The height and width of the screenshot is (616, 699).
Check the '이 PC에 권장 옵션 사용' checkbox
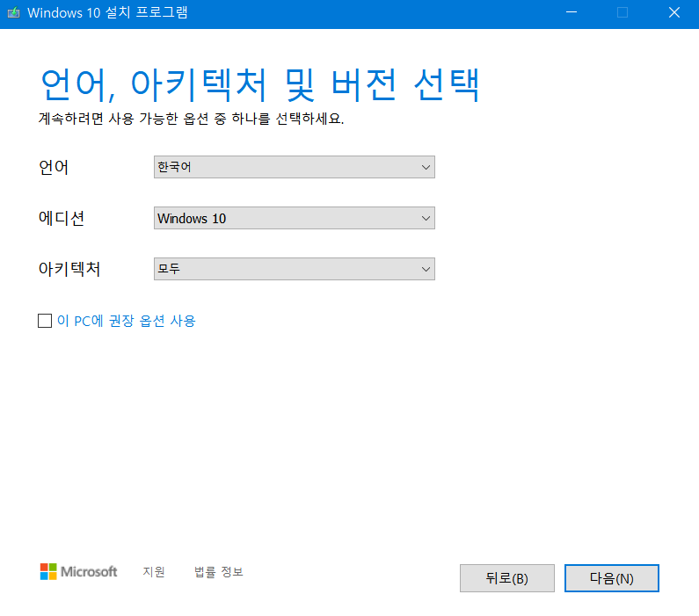point(45,321)
